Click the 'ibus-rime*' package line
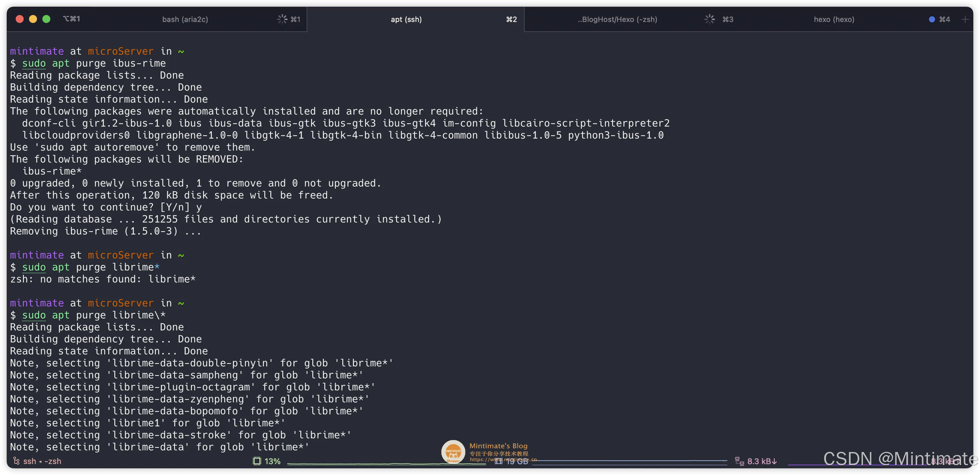The image size is (980, 475). click(52, 171)
